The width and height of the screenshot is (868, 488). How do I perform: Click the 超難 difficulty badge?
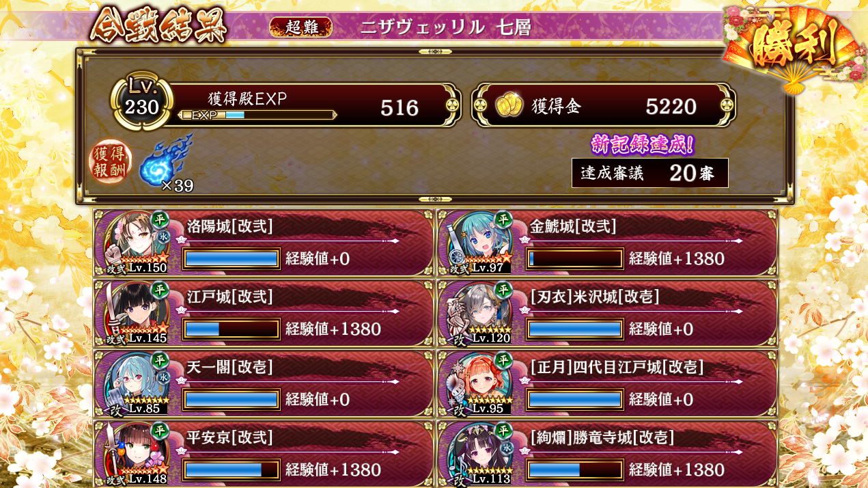point(300,27)
